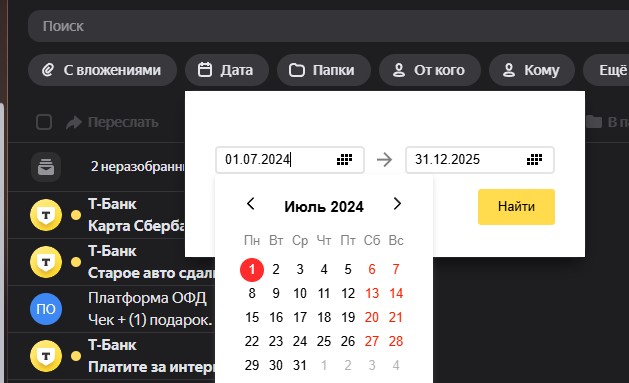Screen dimensions: 629x383
Task: Open the Папки folders filter
Action: 323,70
